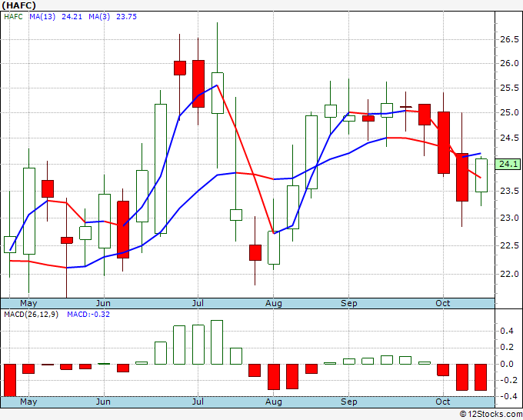Click the MACD(26,12,9) indicator label
The image size is (523, 420).
pyautogui.click(x=31, y=315)
